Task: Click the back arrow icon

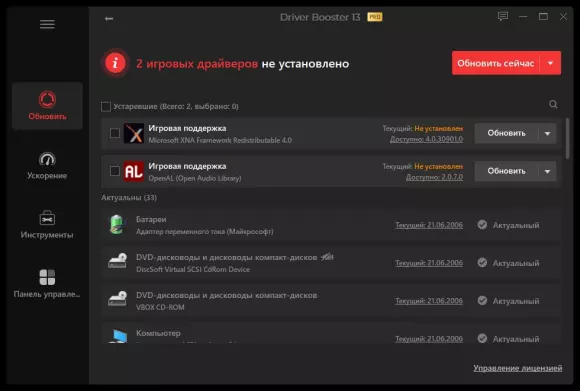Action: (109, 18)
